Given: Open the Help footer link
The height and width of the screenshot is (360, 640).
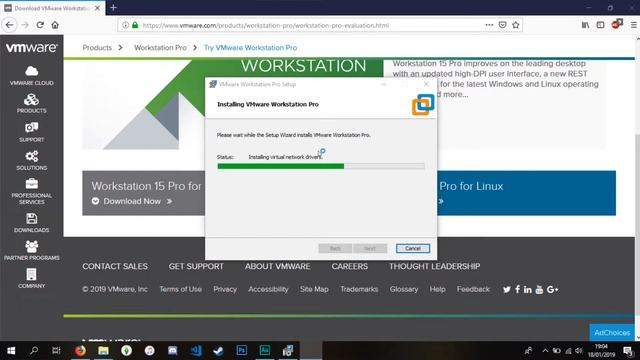Looking at the screenshot, I should [x=437, y=289].
